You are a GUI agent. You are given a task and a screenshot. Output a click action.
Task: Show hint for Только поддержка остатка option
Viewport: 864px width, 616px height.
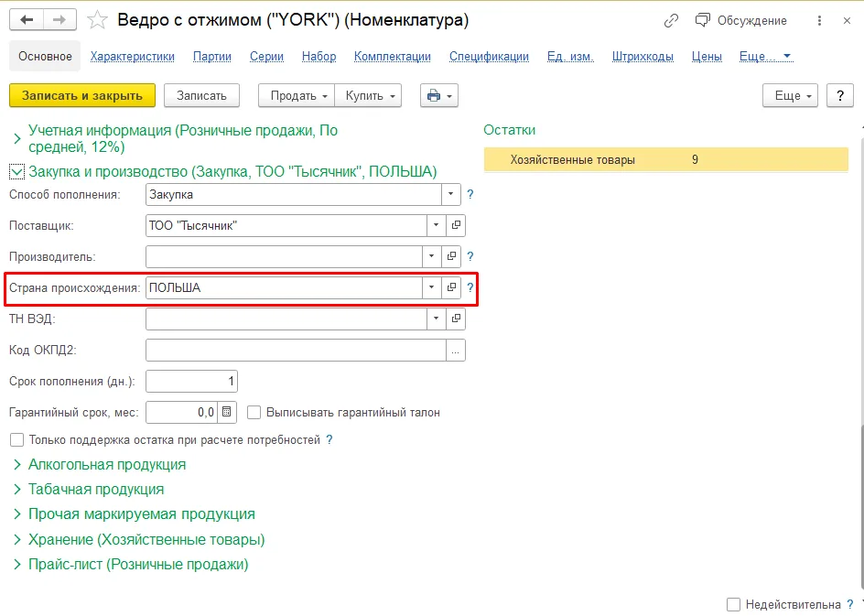coord(329,439)
